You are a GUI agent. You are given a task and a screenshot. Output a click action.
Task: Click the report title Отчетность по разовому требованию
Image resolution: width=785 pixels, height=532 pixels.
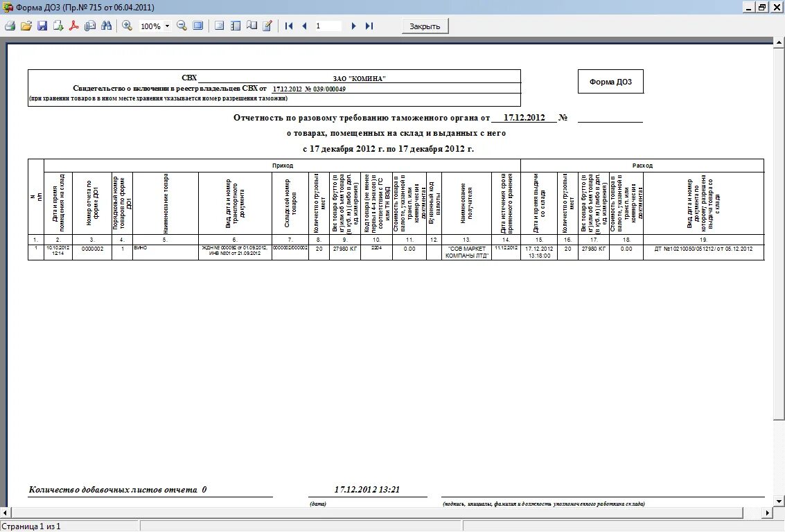(362, 118)
